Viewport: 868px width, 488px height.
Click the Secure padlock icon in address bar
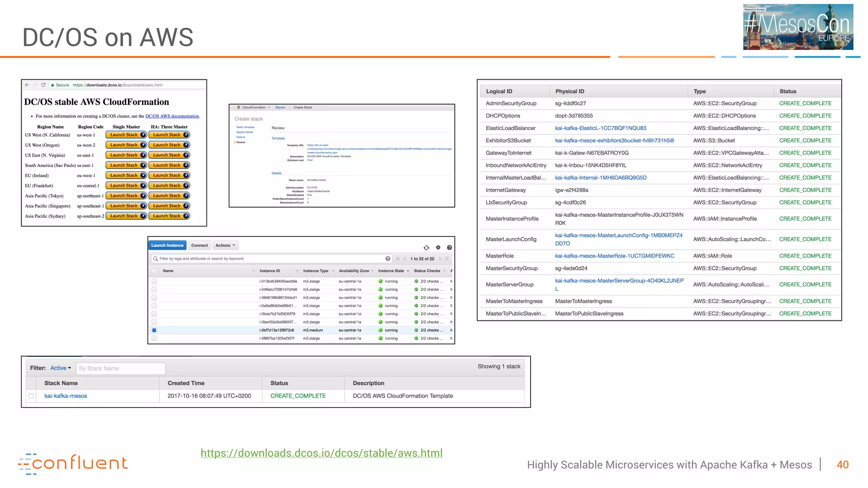pos(53,85)
